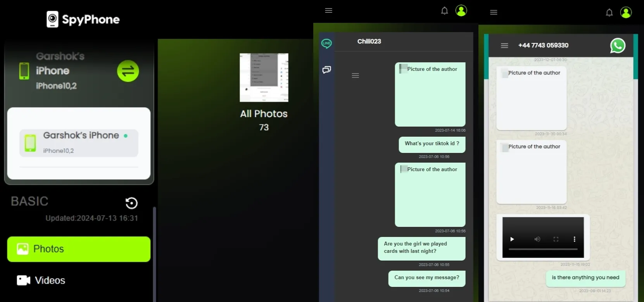Open hamburger menu above the WhatsApp panel
Screen dimensions: 644x302
[x=494, y=12]
